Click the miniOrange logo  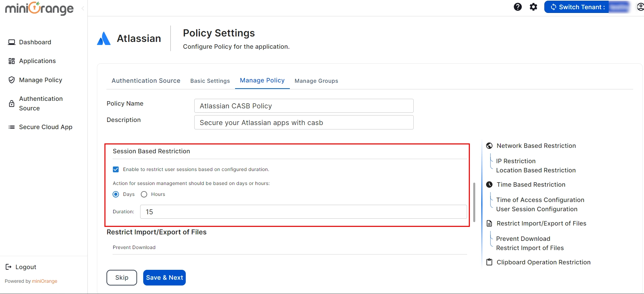[39, 9]
